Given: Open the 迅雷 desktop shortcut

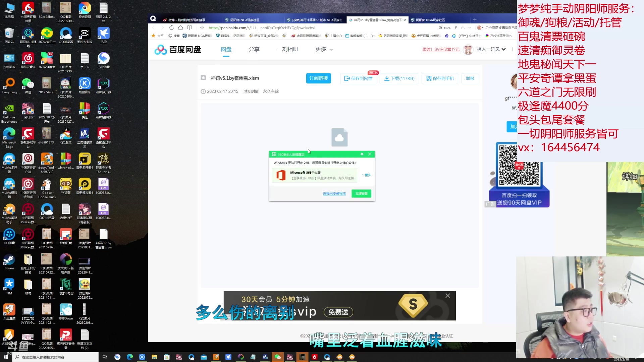Looking at the screenshot, I should 103,35.
